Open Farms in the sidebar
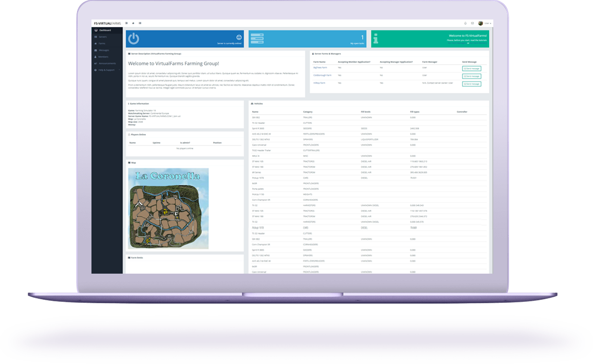Image resolution: width=593 pixels, height=364 pixels. pyautogui.click(x=107, y=44)
